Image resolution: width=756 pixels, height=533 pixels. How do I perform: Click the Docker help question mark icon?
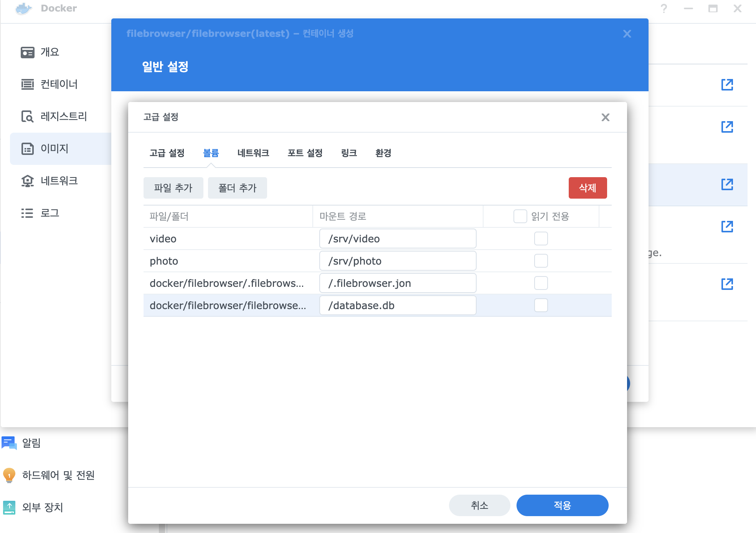(x=664, y=8)
